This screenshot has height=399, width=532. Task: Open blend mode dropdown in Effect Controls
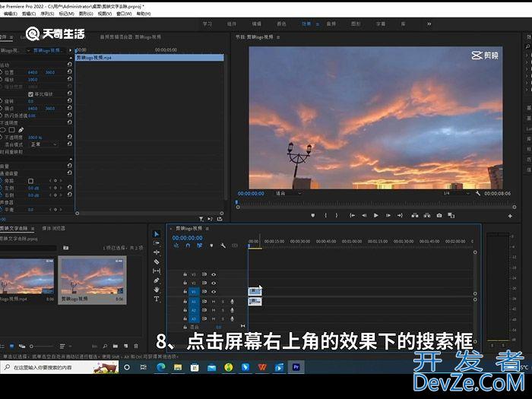tap(44, 144)
